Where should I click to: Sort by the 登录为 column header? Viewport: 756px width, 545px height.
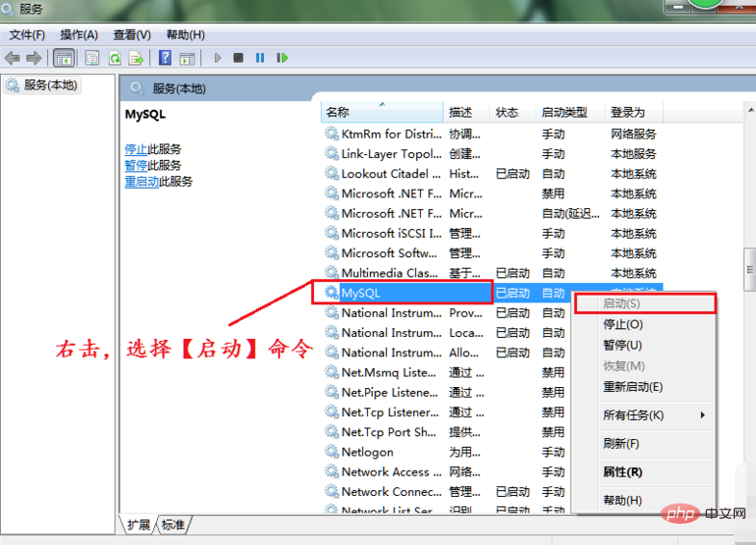(634, 113)
